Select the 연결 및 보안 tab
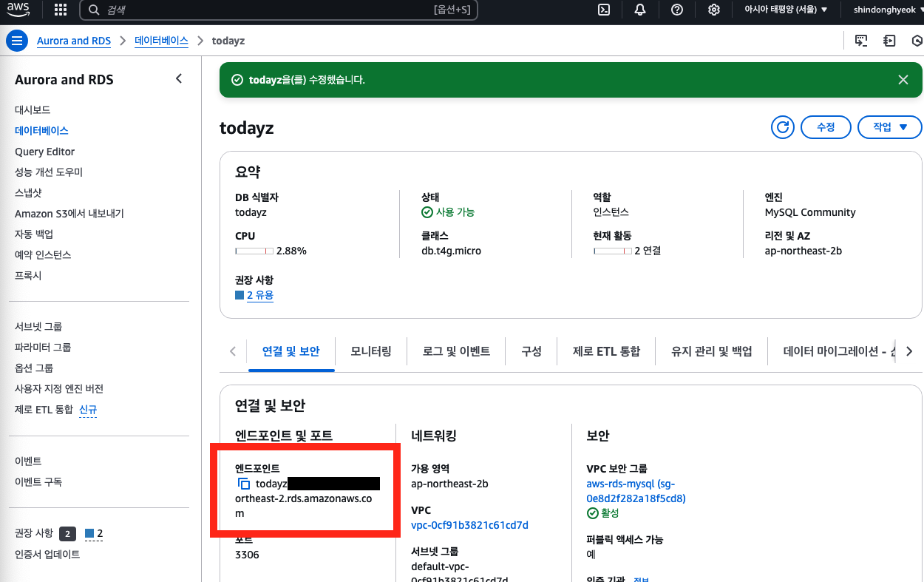Screen dimensions: 924x582 (x=291, y=351)
